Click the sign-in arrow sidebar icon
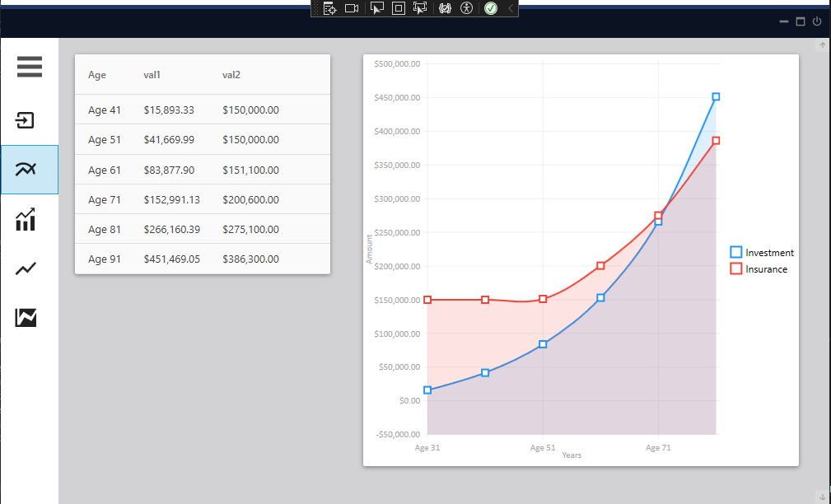Viewport: 831px width, 504px height. tap(25, 120)
